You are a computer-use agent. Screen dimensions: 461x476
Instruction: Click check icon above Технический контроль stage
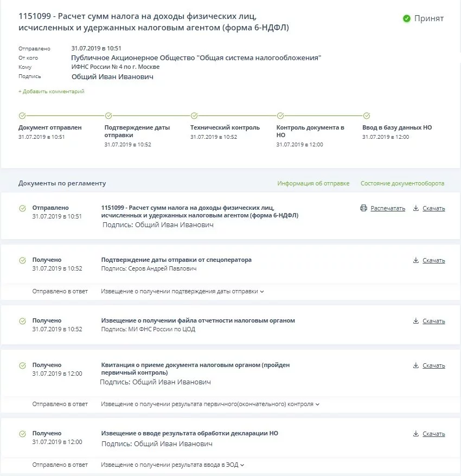194,115
